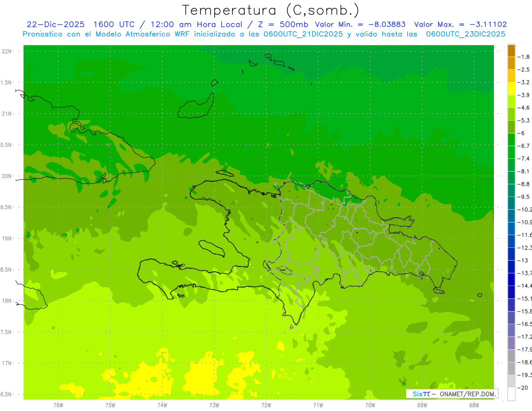Viewport: 532px width, 411px height.
Task: Pick the white swatch below -20
Action: 511,394
